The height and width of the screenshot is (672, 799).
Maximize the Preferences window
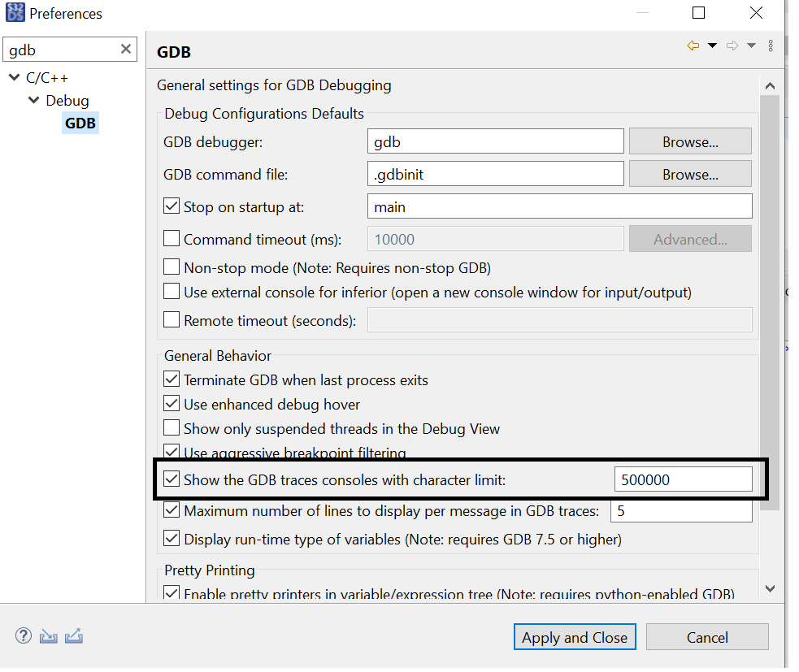[698, 13]
